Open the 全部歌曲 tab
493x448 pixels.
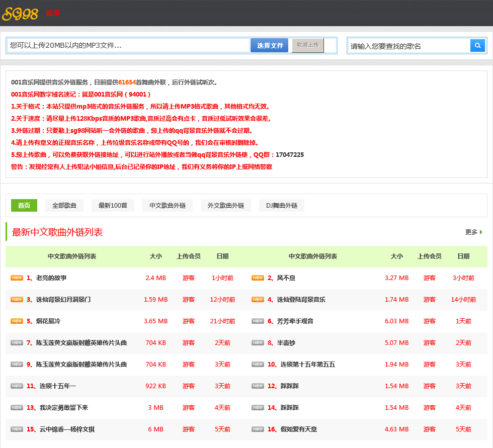(x=64, y=206)
